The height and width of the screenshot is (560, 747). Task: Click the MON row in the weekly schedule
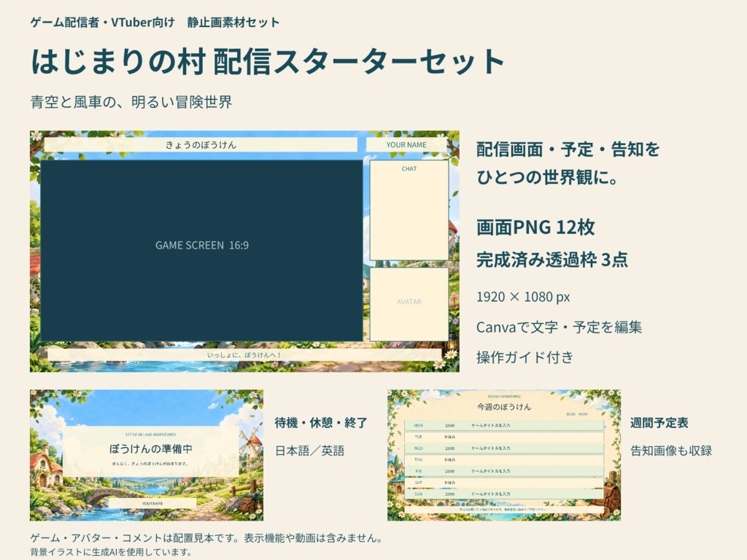(504, 425)
